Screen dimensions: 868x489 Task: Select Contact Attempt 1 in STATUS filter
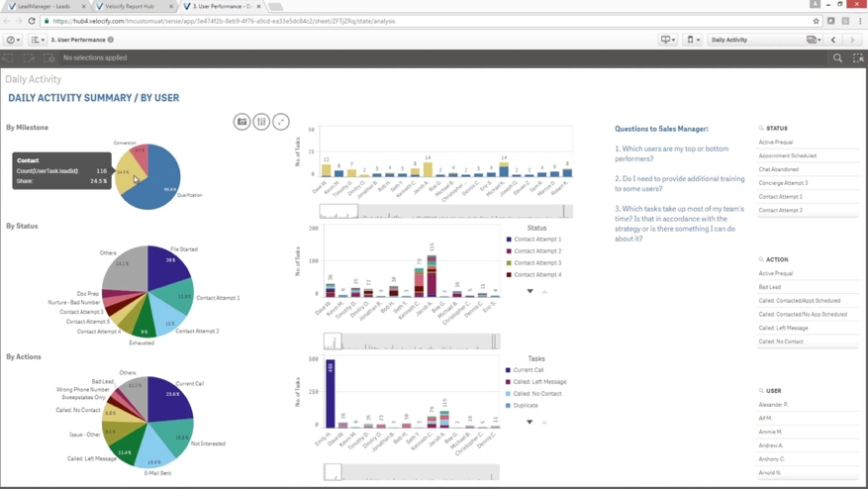(807, 197)
